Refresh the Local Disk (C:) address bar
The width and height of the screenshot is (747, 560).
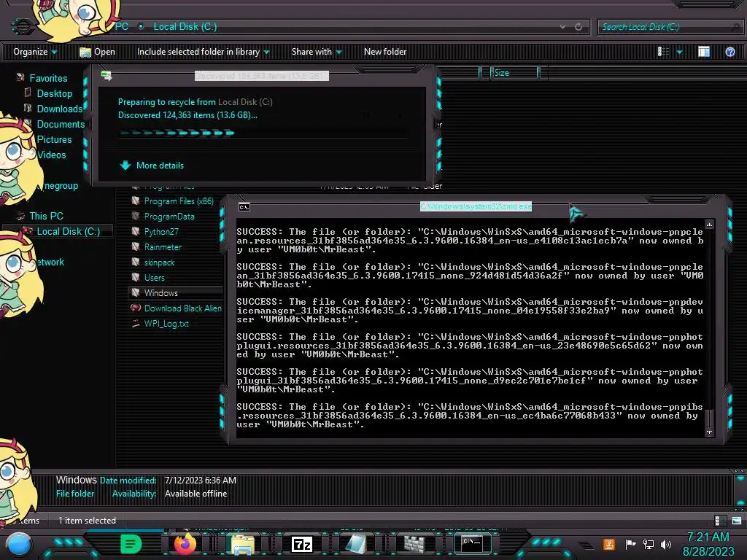[x=578, y=27]
